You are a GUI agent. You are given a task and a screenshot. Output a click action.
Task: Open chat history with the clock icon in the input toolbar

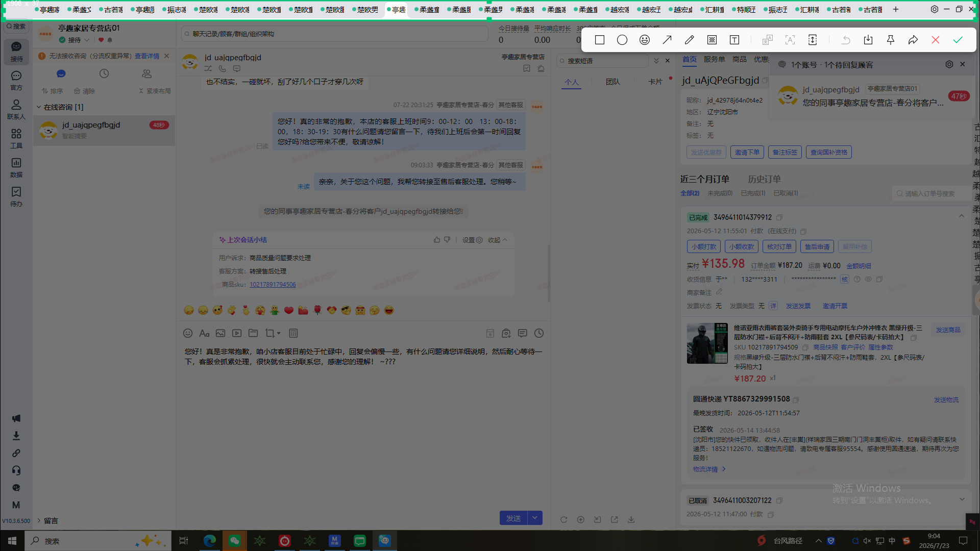[x=539, y=333]
